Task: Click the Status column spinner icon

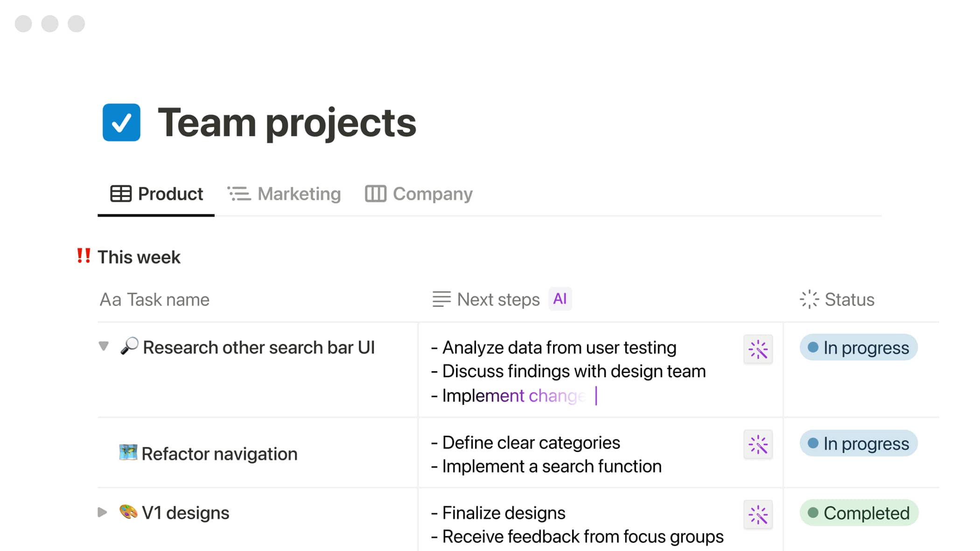Action: pyautogui.click(x=809, y=299)
